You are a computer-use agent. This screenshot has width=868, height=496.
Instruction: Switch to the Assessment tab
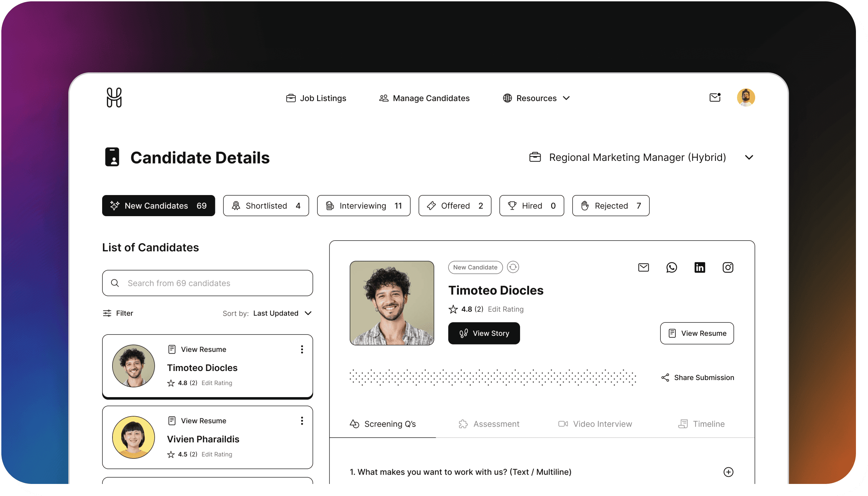coord(489,424)
